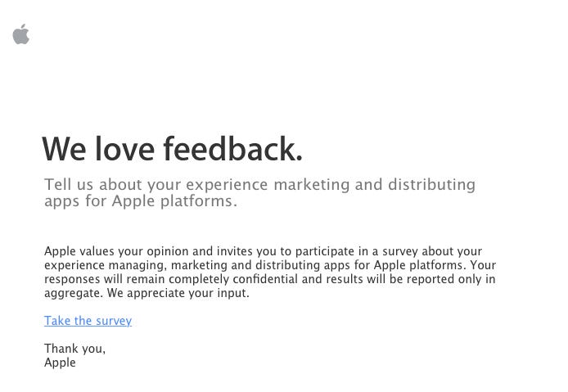
Task: Click the We love feedback heading
Action: pos(172,150)
